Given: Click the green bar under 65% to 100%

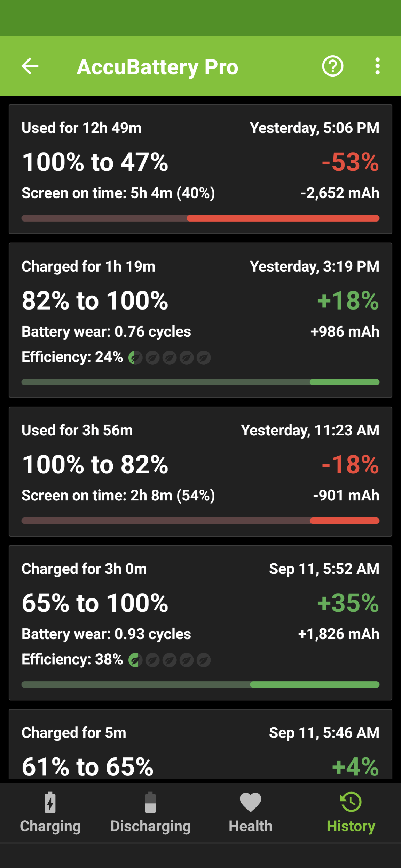Looking at the screenshot, I should [315, 684].
